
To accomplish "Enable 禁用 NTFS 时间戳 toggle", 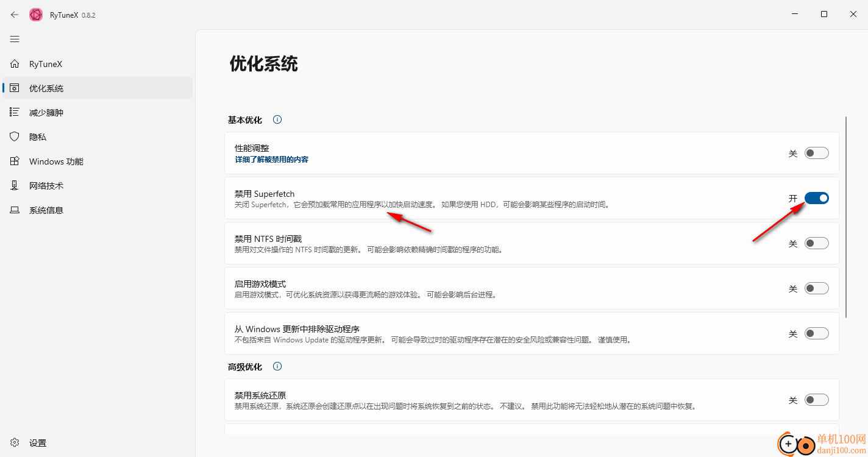I will pos(817,243).
